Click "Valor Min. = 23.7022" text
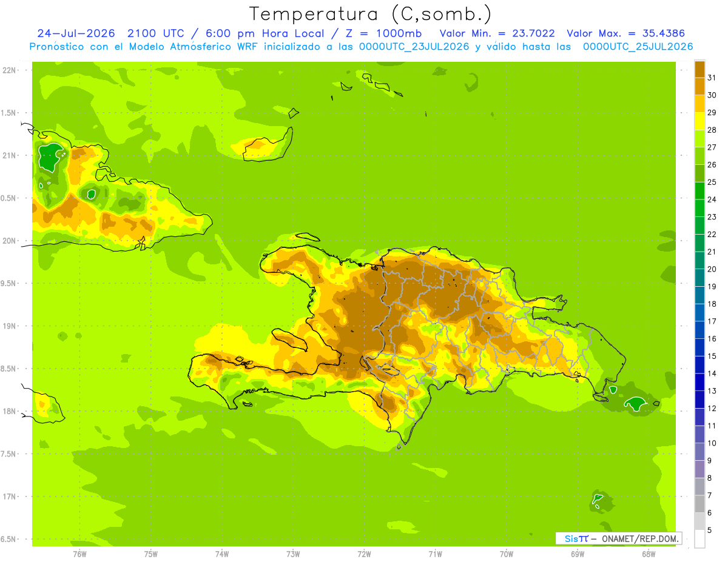728x562 pixels. click(497, 33)
